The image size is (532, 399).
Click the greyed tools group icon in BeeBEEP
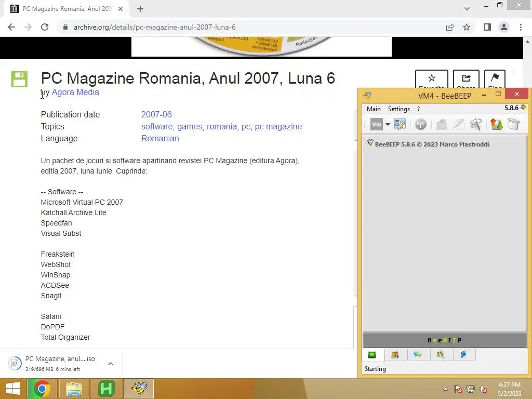475,125
